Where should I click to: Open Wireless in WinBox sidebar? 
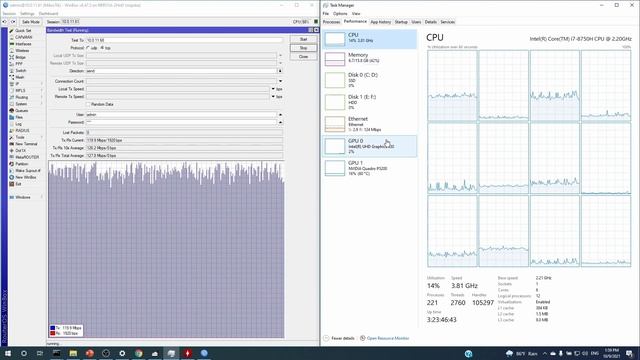coord(22,51)
